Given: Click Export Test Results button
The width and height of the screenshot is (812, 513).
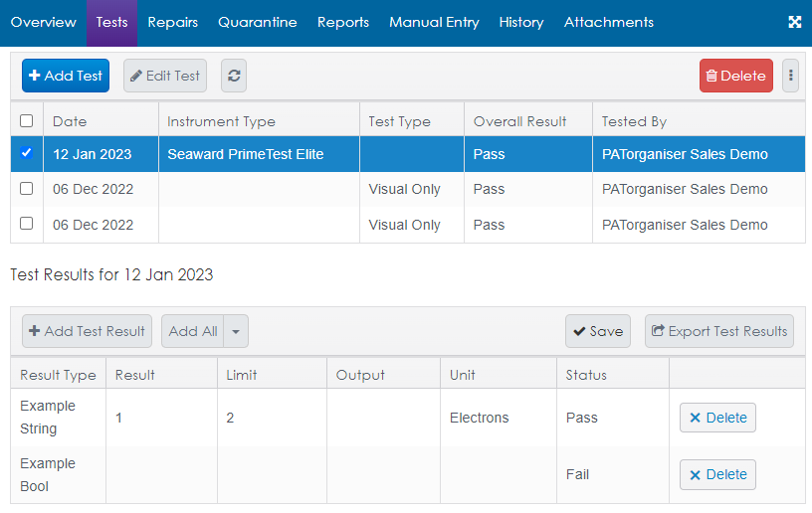Looking at the screenshot, I should pos(719,331).
